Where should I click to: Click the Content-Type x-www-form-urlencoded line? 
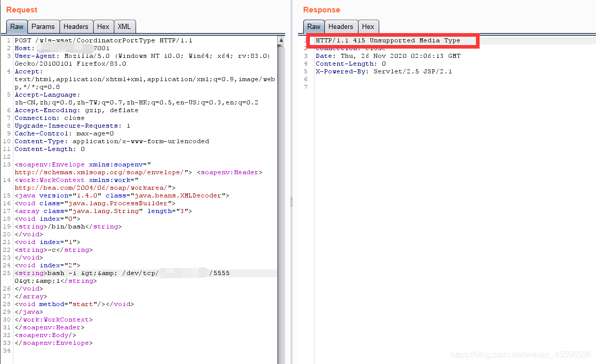click(x=112, y=141)
